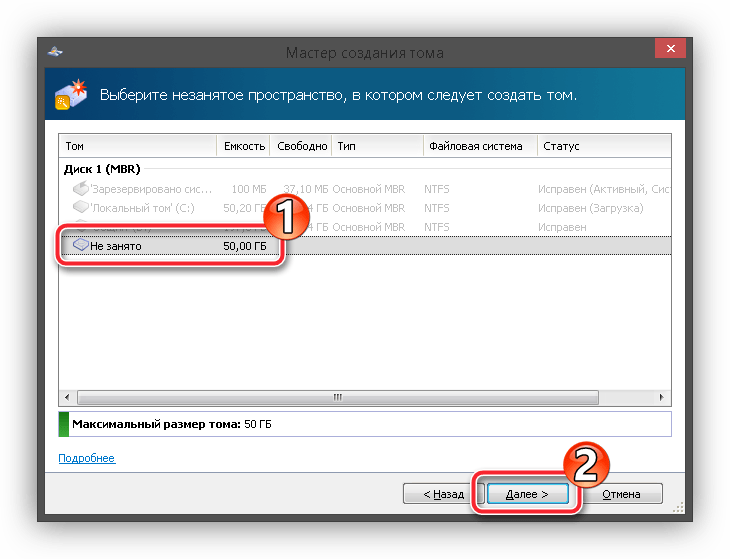Viewport: 730px width, 559px height.
Task: Sort by the Емкость column header
Action: pos(243,146)
